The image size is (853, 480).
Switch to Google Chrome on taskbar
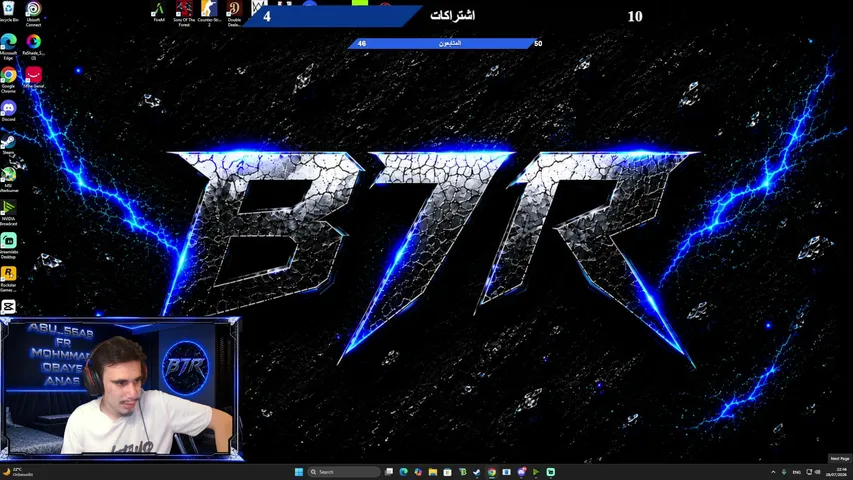pos(492,472)
